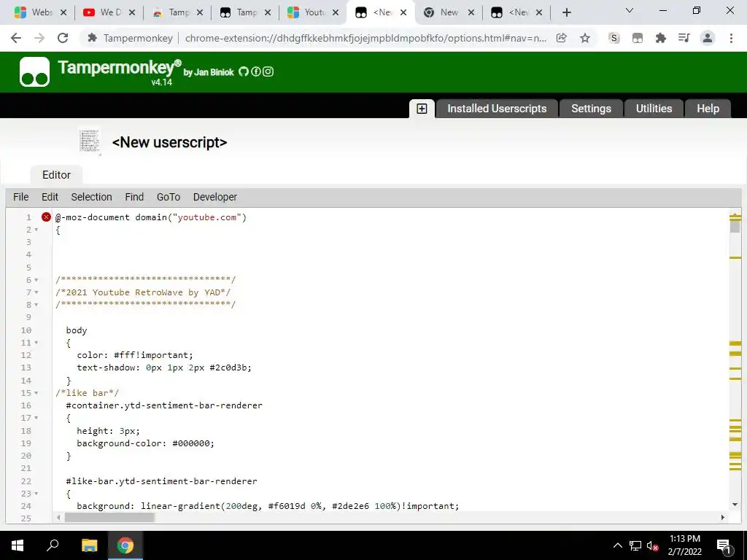The image size is (747, 560).
Task: Click the vertical scrollbar thumb in editor
Action: pos(735,226)
